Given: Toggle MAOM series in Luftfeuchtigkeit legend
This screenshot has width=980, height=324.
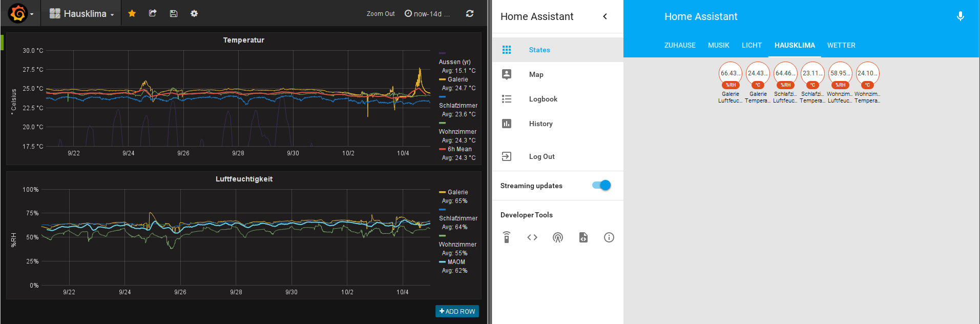Looking at the screenshot, I should click(x=456, y=262).
